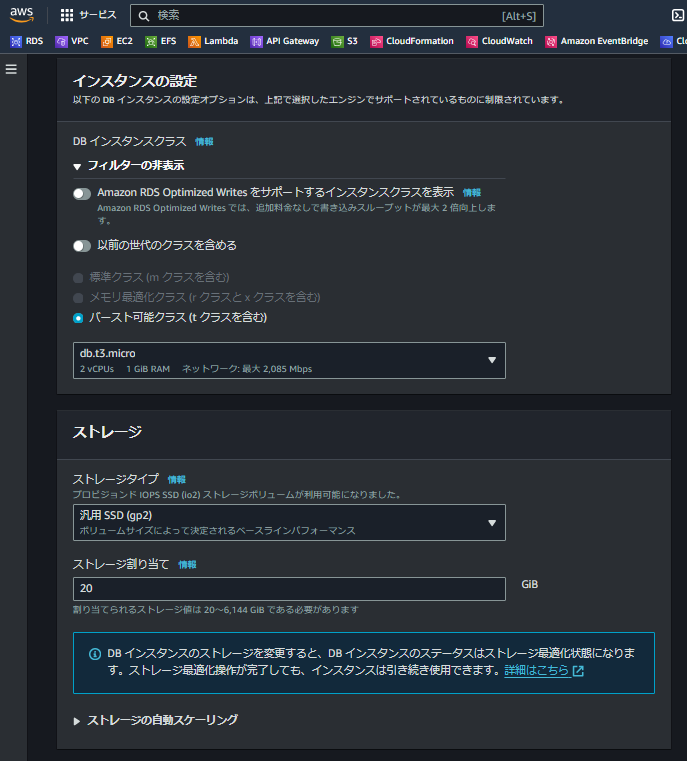The height and width of the screenshot is (761, 687).
Task: Open the Lambda service shortcut icon
Action: pos(194,42)
